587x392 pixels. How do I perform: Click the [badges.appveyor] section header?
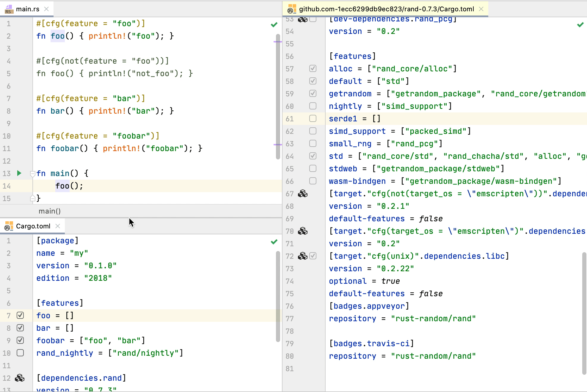[369, 306]
